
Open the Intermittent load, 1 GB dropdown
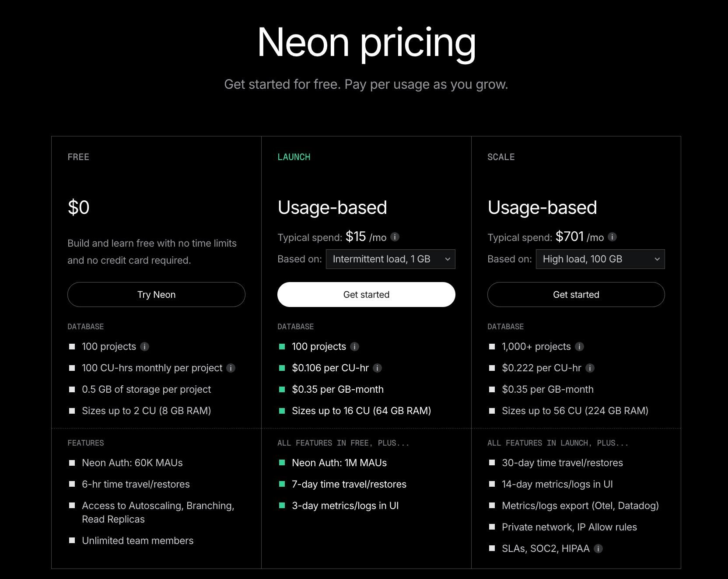point(391,259)
